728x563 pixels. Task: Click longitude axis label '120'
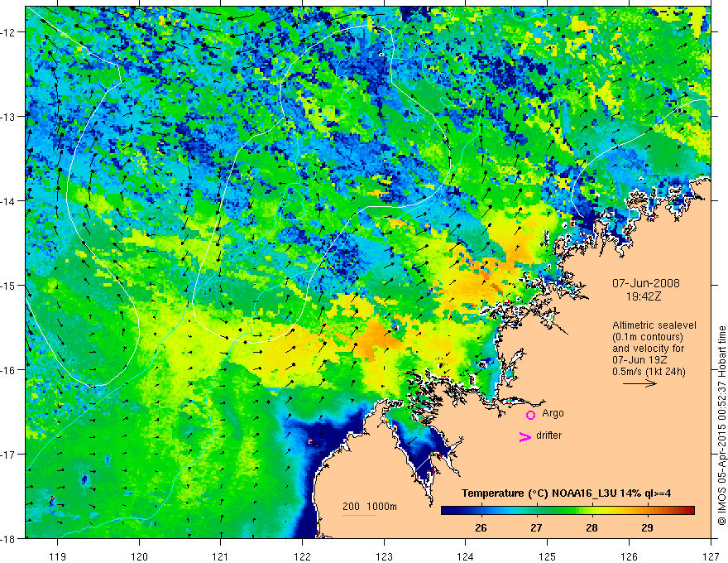(139, 556)
